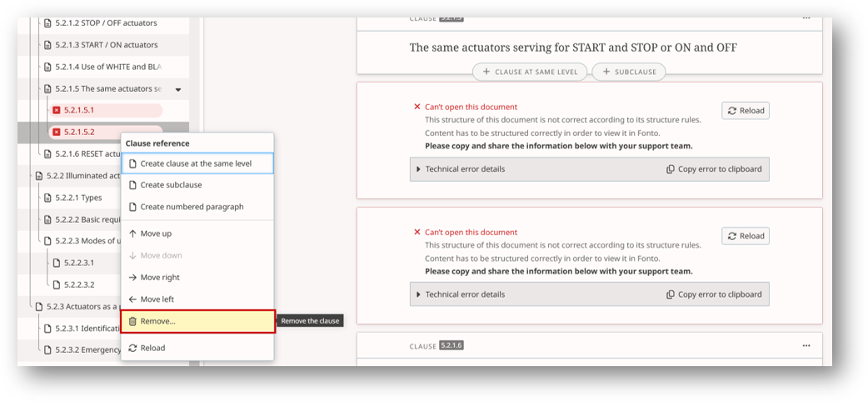The height and width of the screenshot is (402, 868).
Task: Click the + Subclause pill button
Action: pyautogui.click(x=629, y=72)
